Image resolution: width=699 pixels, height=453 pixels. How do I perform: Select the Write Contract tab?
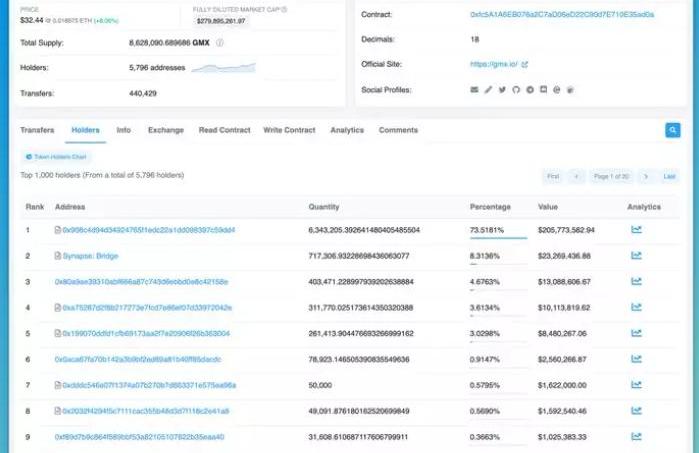[x=289, y=130]
